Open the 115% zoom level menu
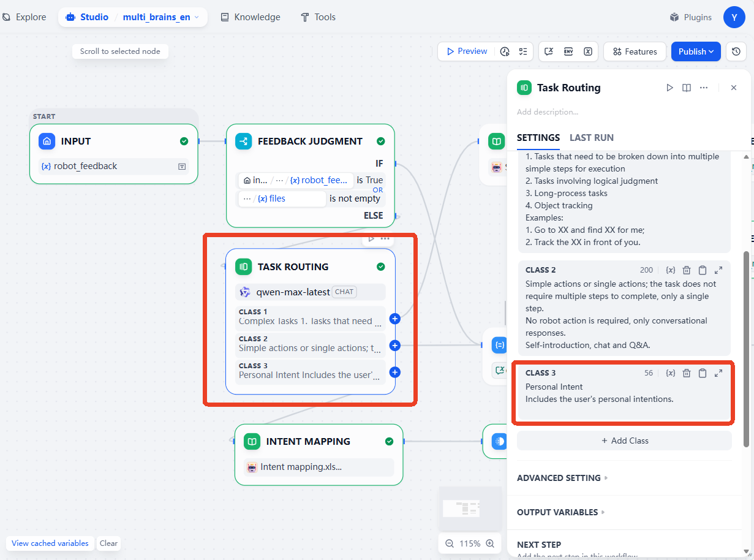The width and height of the screenshot is (754, 560). pyautogui.click(x=470, y=543)
